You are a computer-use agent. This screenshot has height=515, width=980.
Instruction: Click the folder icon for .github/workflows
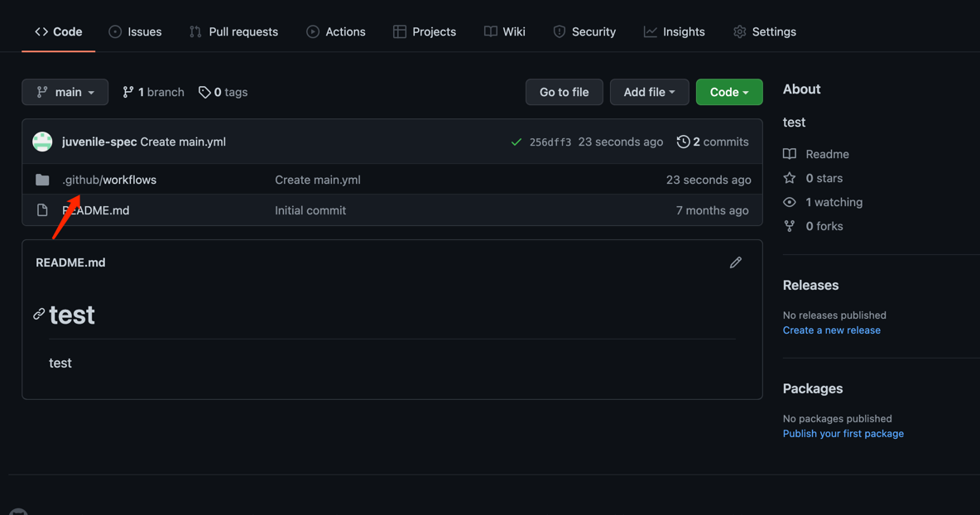coord(42,180)
